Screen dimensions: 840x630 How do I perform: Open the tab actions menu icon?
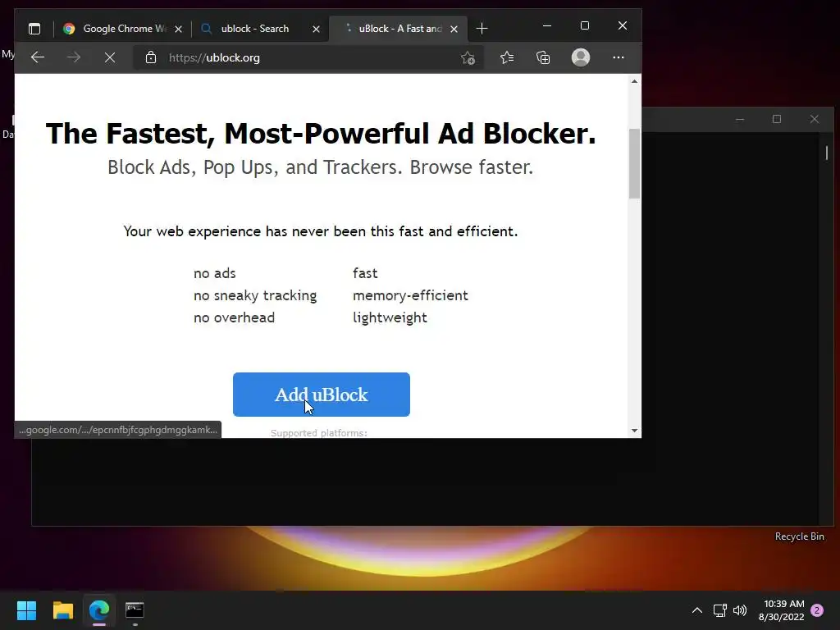pos(34,29)
